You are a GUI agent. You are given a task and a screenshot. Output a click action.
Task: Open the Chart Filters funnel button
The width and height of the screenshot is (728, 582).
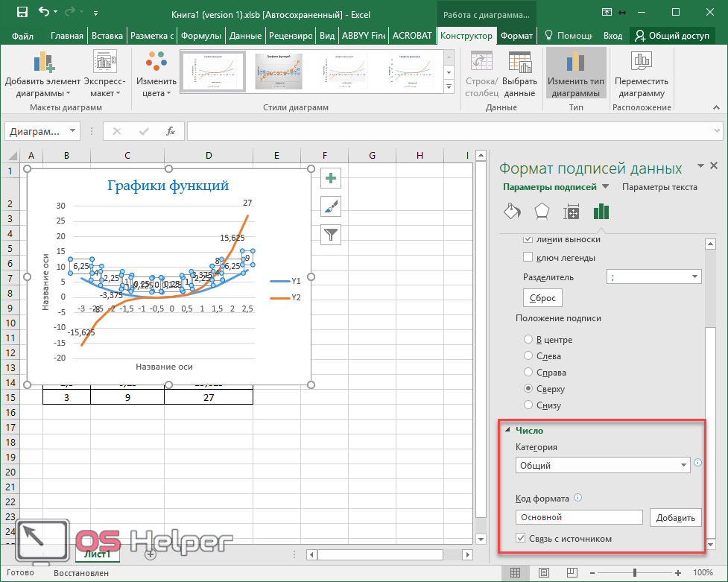[331, 235]
